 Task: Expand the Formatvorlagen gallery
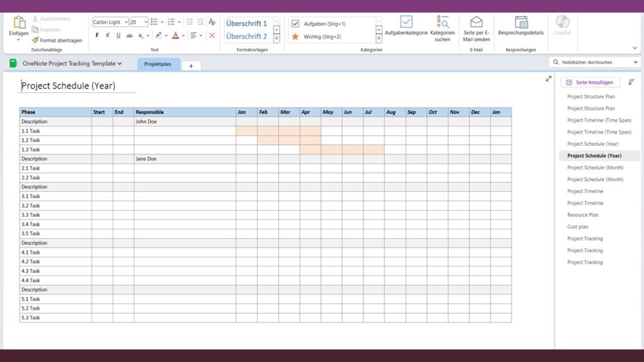tap(277, 38)
